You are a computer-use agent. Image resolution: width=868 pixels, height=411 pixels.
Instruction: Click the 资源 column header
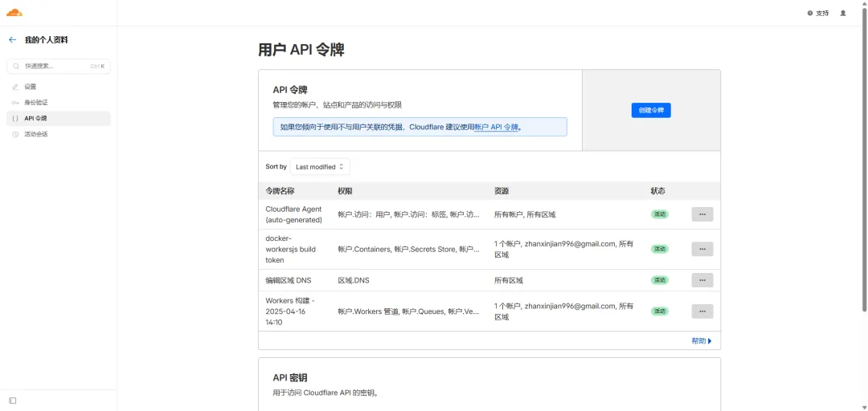pyautogui.click(x=502, y=191)
